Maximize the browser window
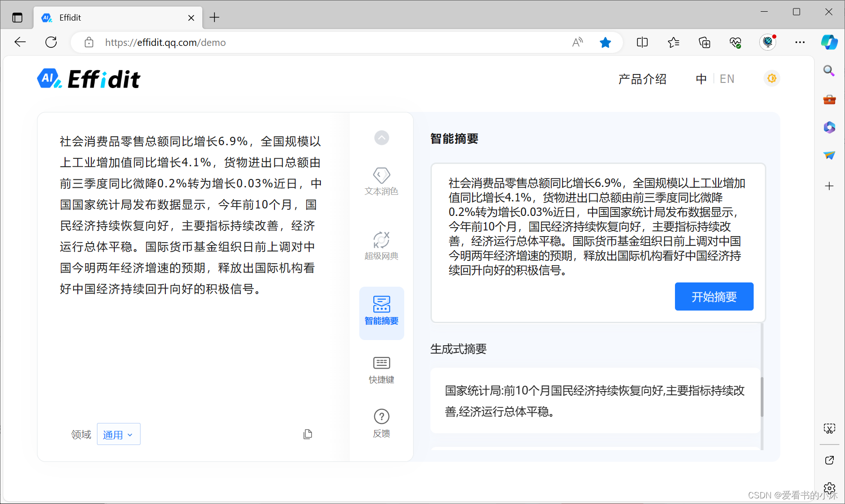 pos(796,12)
